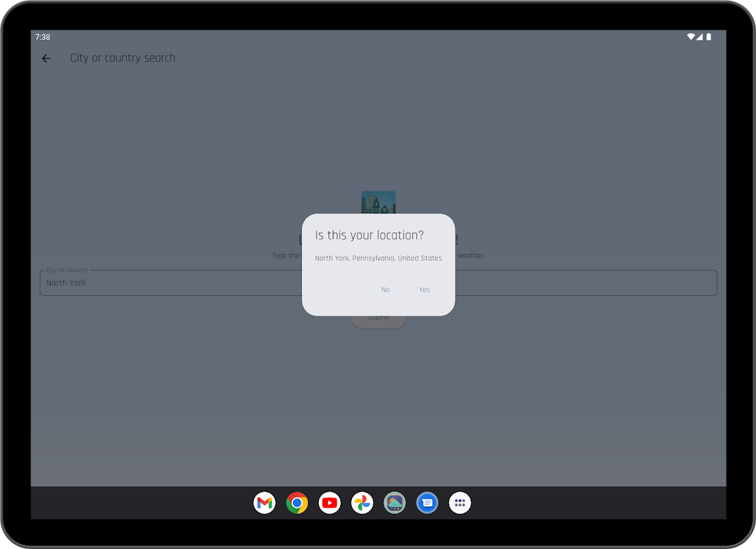Image resolution: width=756 pixels, height=549 pixels.
Task: Click 'North York, Pennsylvania, United States' text
Action: [379, 258]
